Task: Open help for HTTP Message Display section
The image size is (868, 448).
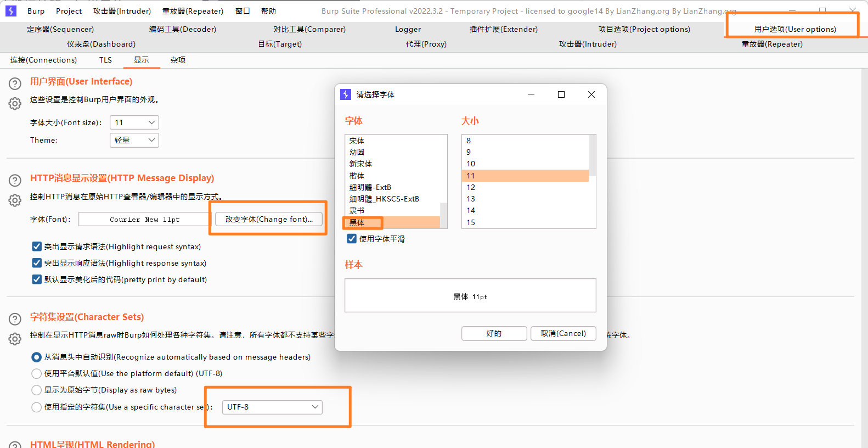Action: pos(15,180)
